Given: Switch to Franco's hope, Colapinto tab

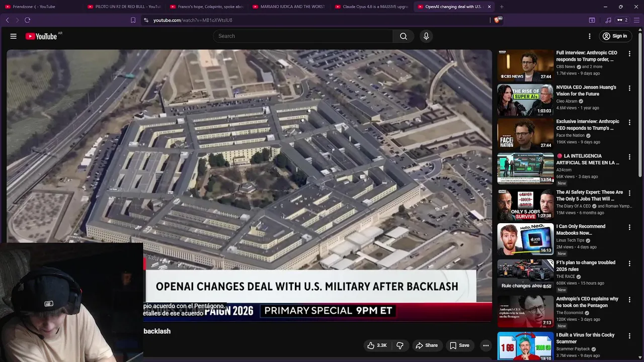Looking at the screenshot, I should click(x=206, y=7).
